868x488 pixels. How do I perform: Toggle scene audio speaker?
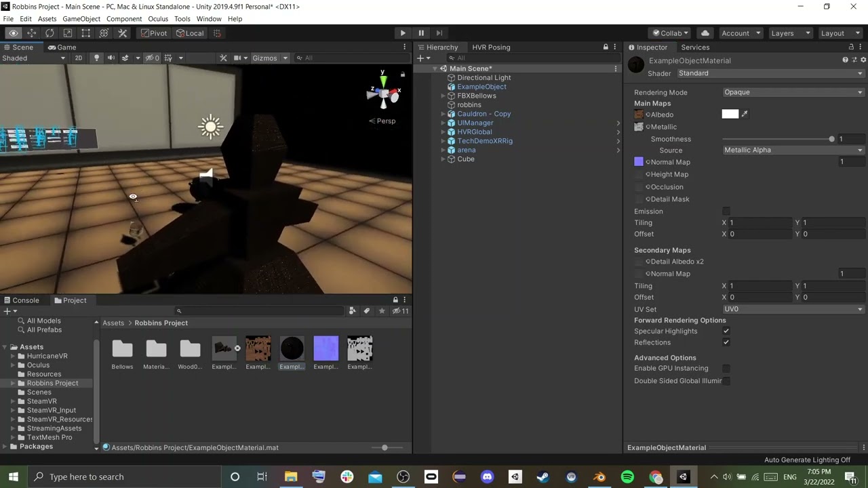(111, 58)
